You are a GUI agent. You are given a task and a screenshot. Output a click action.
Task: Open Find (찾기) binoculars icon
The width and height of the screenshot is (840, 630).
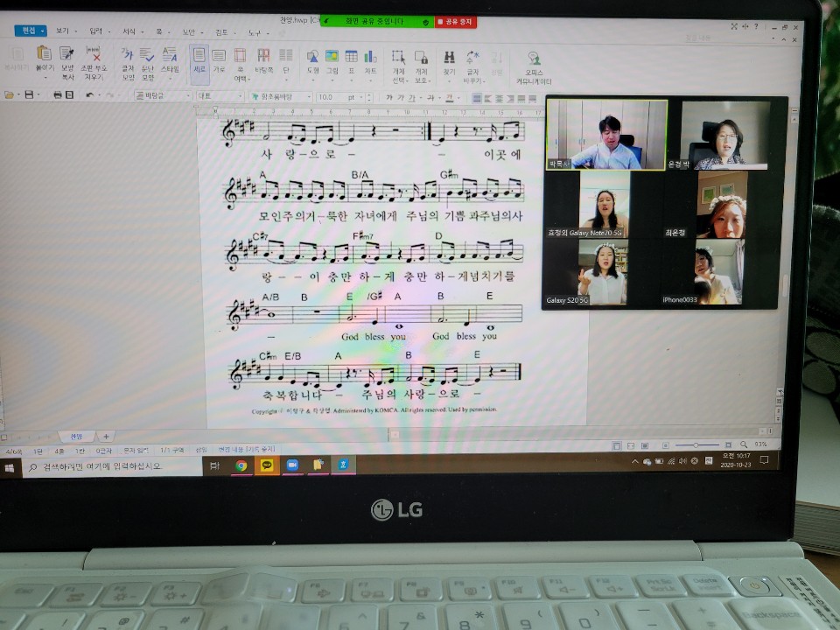click(449, 57)
